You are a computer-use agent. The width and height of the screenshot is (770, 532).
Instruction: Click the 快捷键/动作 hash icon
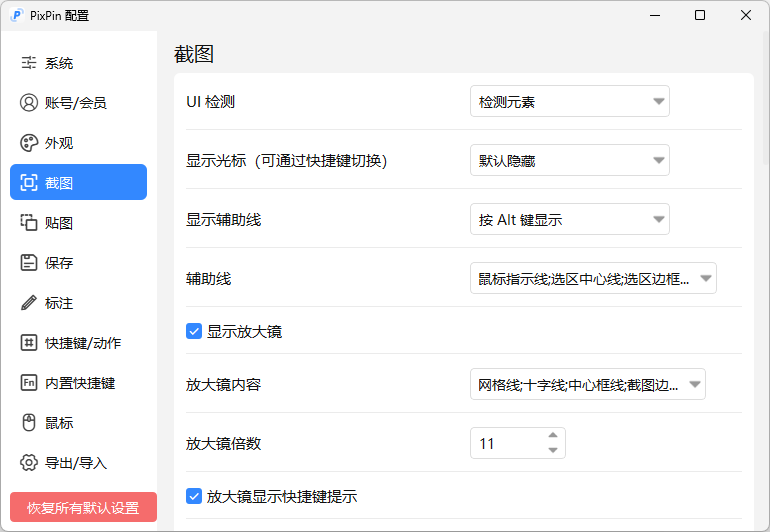coord(29,343)
